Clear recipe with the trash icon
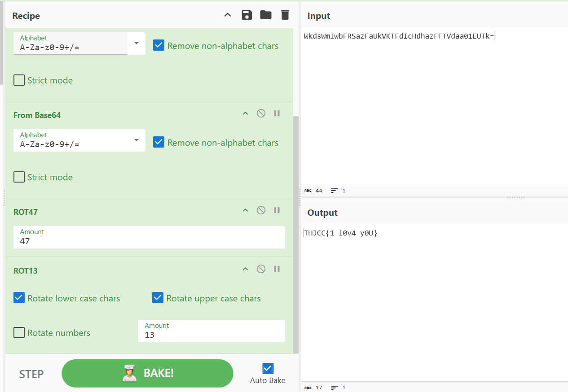Screen dimensions: 568x392 [285, 15]
